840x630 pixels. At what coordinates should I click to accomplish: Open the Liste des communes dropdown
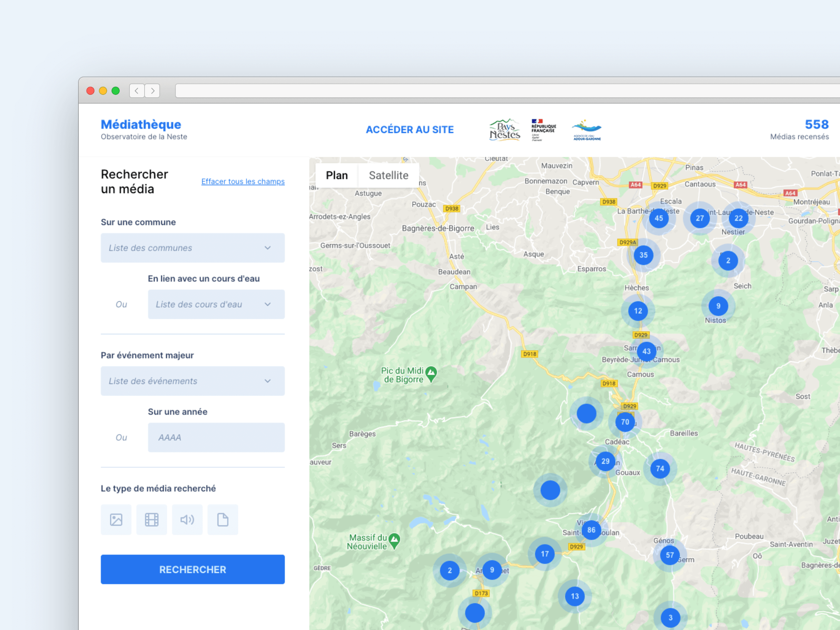point(192,247)
